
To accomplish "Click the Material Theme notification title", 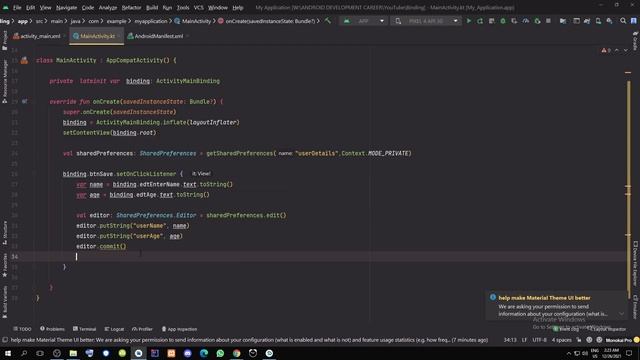I will point(544,298).
